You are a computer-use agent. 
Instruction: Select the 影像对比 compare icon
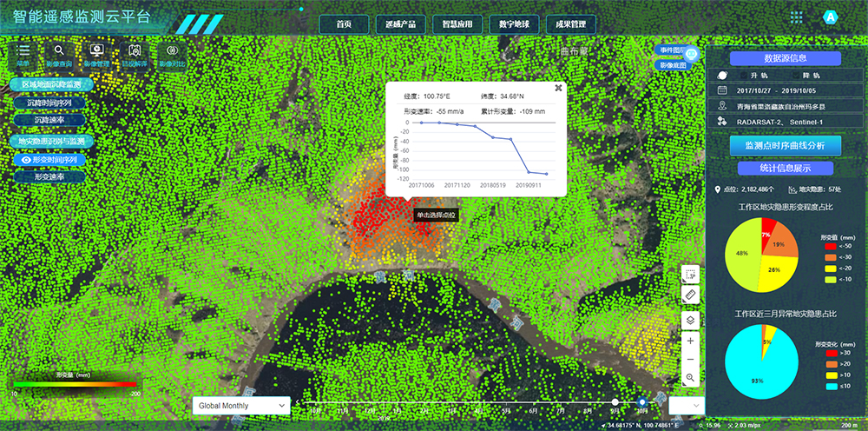(x=172, y=52)
